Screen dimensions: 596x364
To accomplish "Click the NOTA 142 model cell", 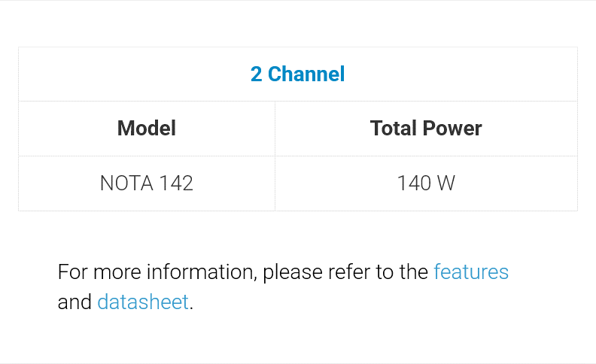I will click(x=147, y=184).
